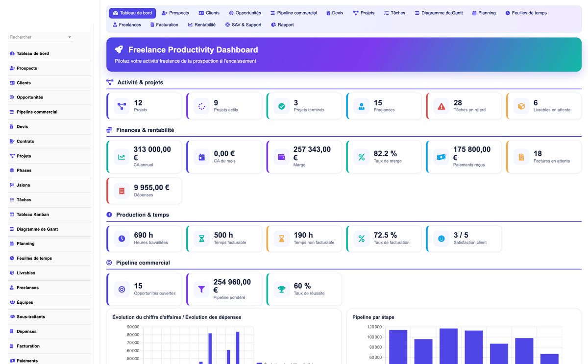
Task: Click the Freelances card person icon
Action: coord(362,106)
